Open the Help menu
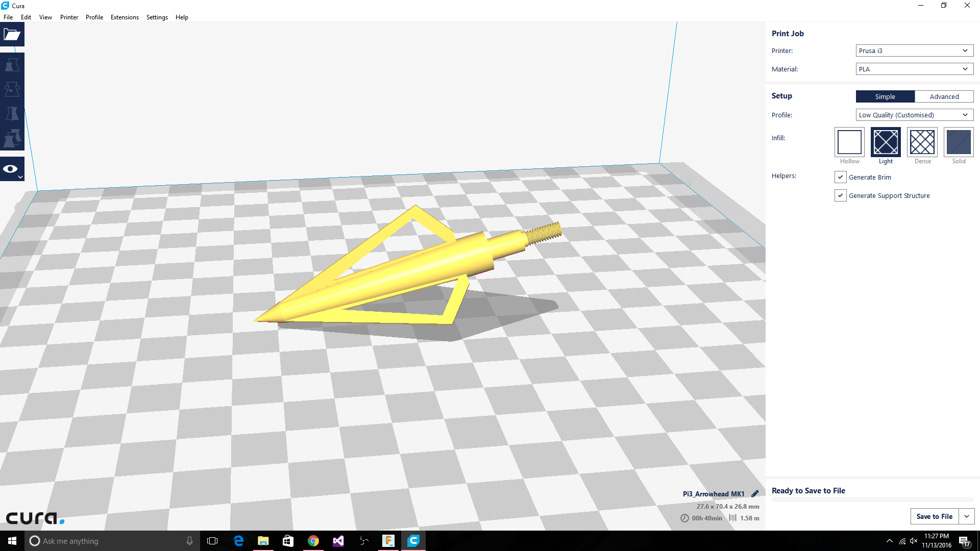Image resolution: width=980 pixels, height=551 pixels. 182,17
